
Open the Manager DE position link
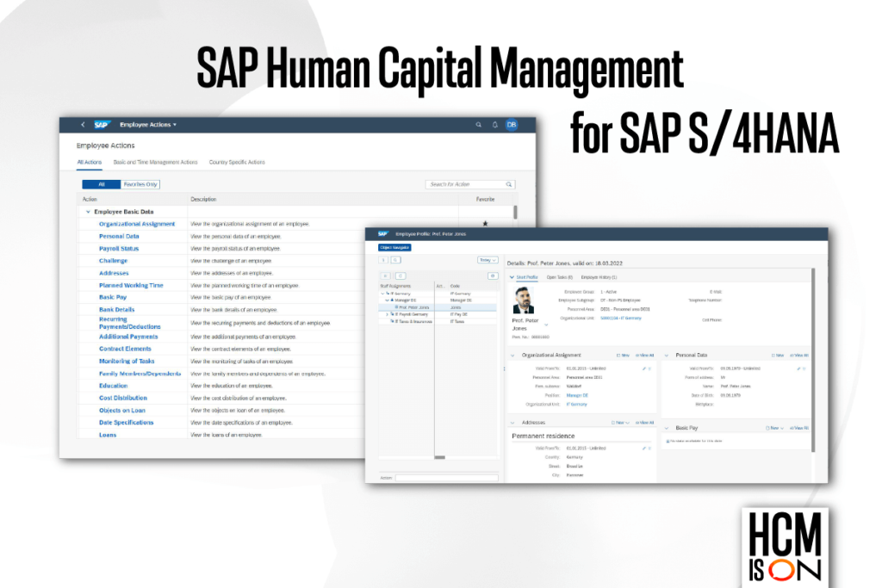(577, 396)
